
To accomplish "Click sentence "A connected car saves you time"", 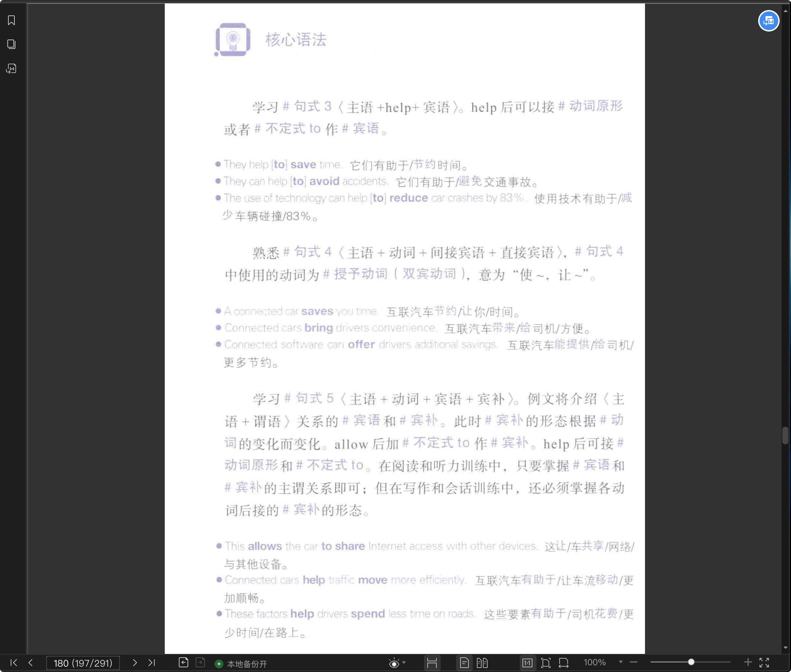I will click(301, 311).
